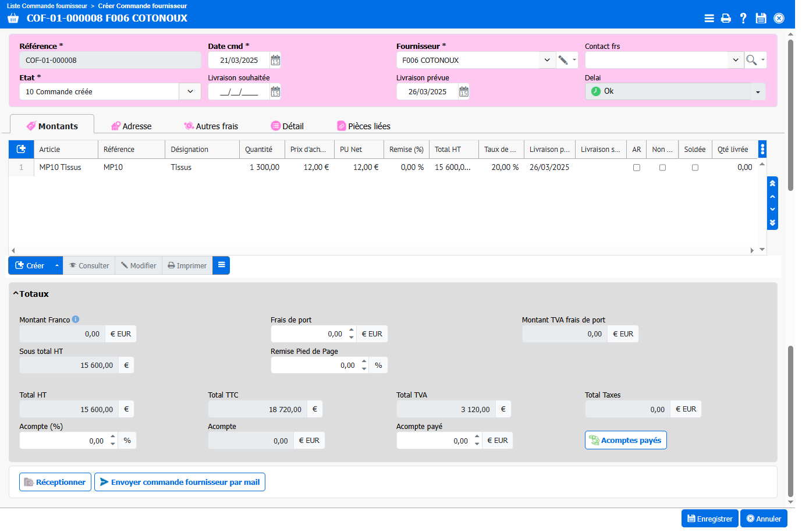Viewport: 802px width, 532px height.
Task: Open the Date cmd calendar picker
Action: (x=275, y=60)
